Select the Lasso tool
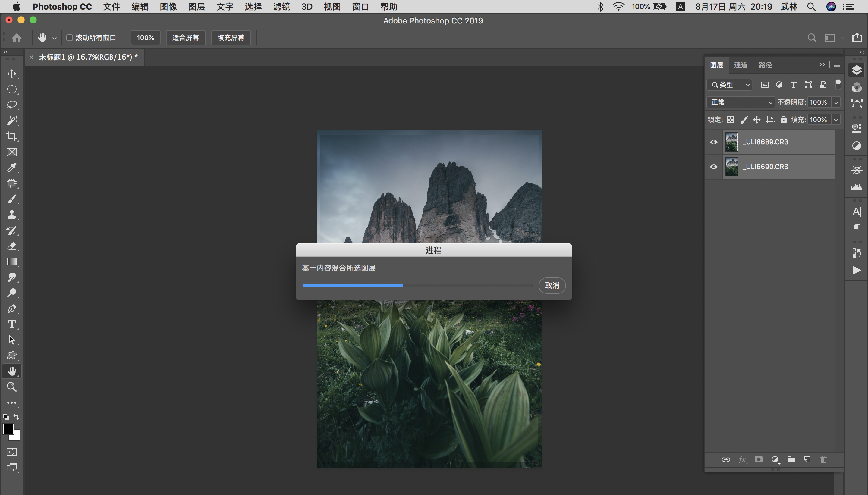 [12, 105]
